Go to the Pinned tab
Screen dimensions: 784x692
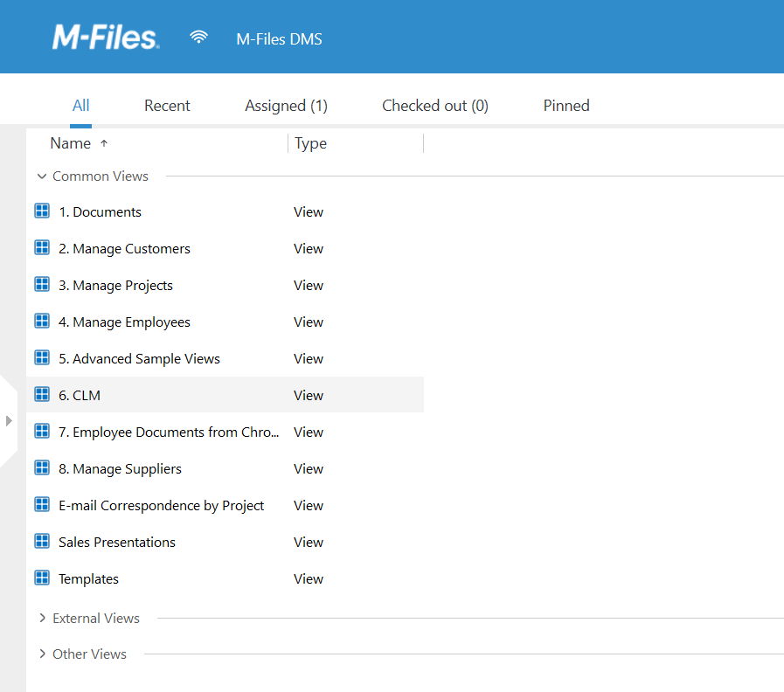[x=566, y=106]
